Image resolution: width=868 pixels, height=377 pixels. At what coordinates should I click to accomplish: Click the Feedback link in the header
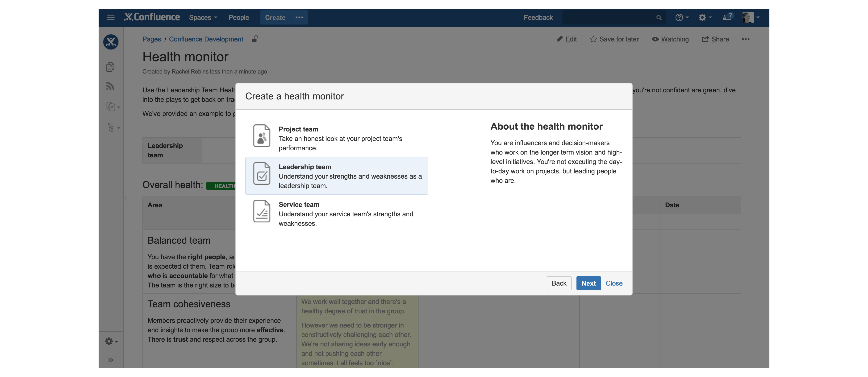point(538,17)
